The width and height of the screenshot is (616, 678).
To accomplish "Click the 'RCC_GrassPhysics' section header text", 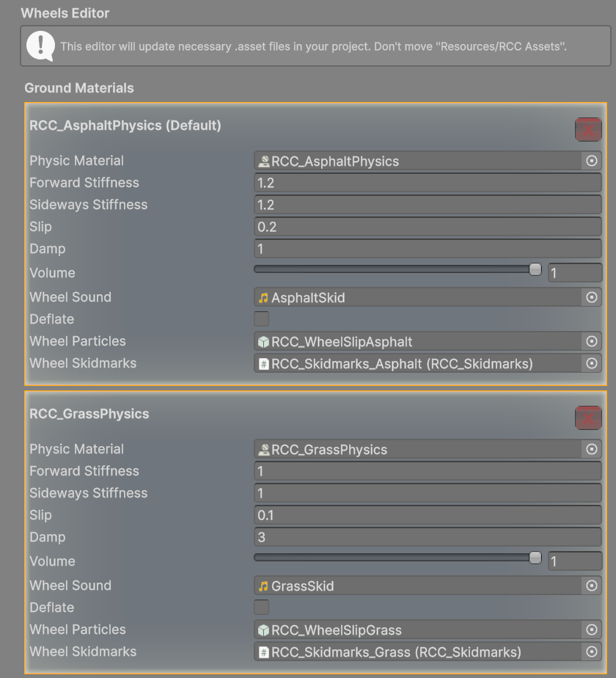I will pyautogui.click(x=89, y=414).
